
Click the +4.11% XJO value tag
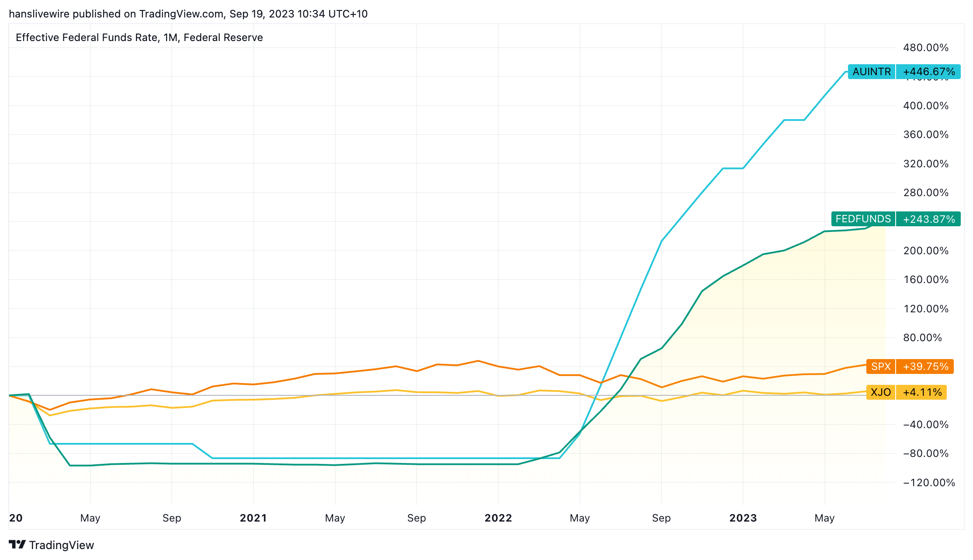click(x=921, y=392)
